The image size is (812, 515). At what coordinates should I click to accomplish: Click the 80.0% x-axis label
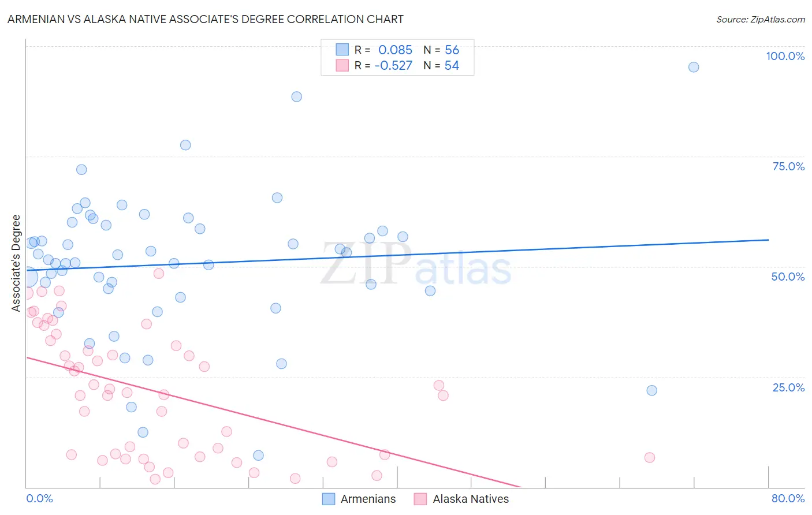[788, 498]
